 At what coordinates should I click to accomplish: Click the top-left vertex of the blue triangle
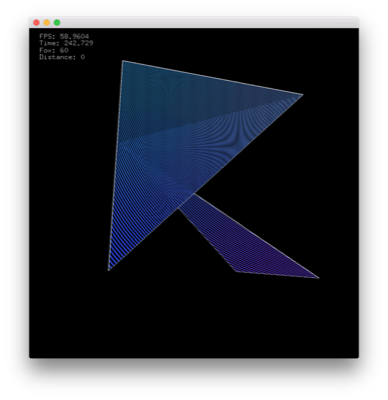click(x=123, y=61)
